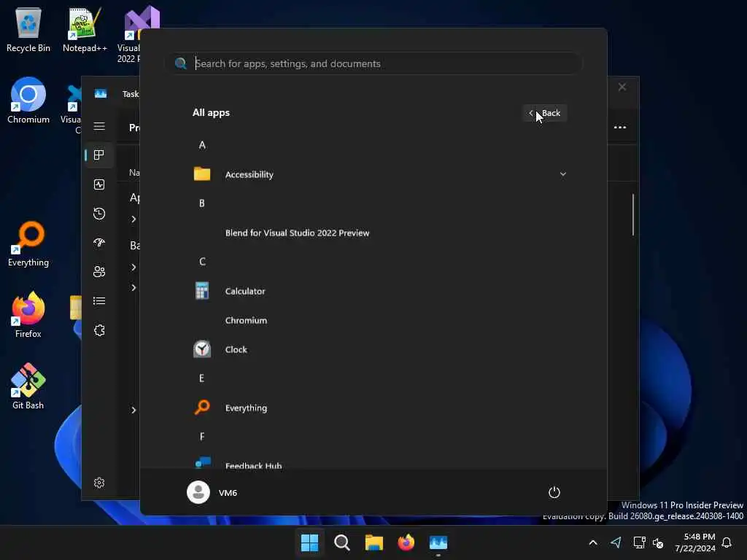This screenshot has width=747, height=560.
Task: Click the Windows Start button on taskbar
Action: pyautogui.click(x=309, y=542)
